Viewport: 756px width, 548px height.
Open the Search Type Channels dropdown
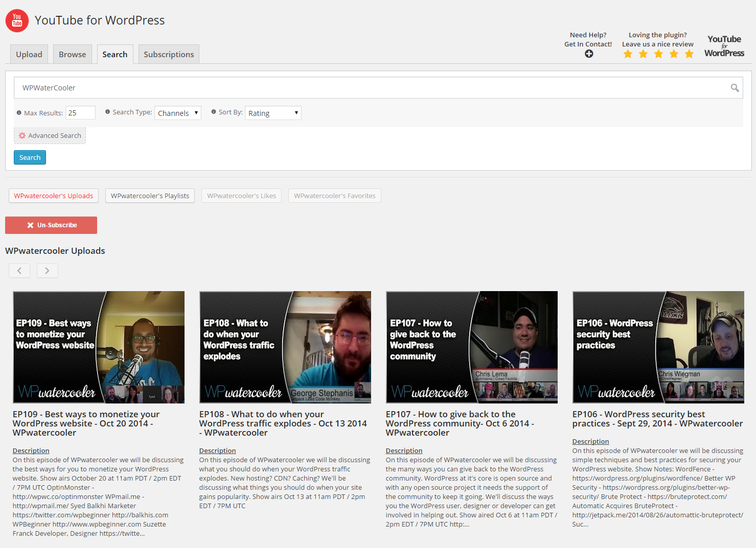tap(178, 113)
